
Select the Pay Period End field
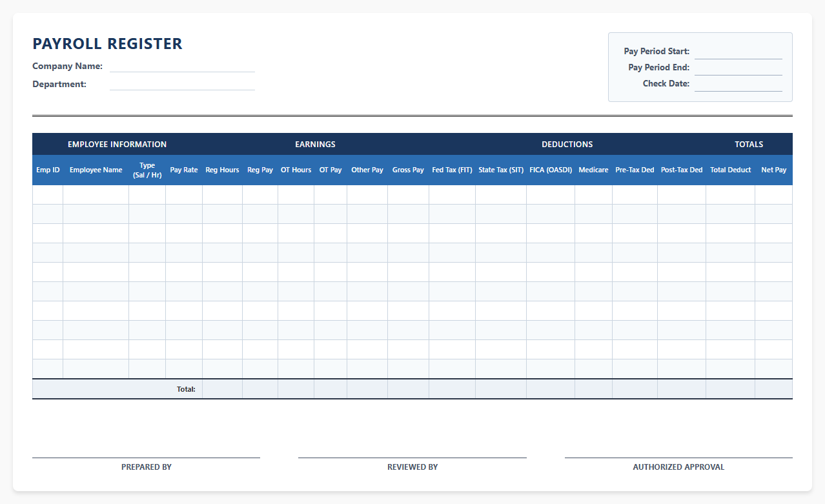pos(738,68)
